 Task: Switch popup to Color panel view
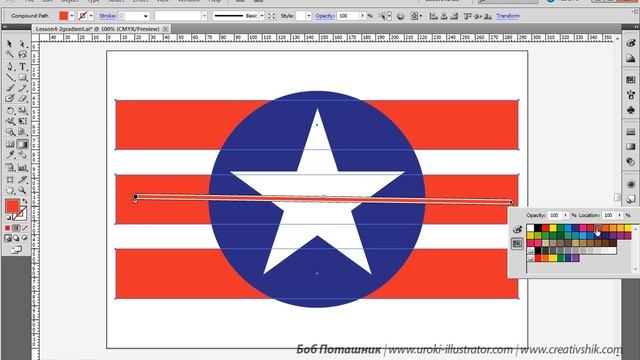(x=517, y=229)
